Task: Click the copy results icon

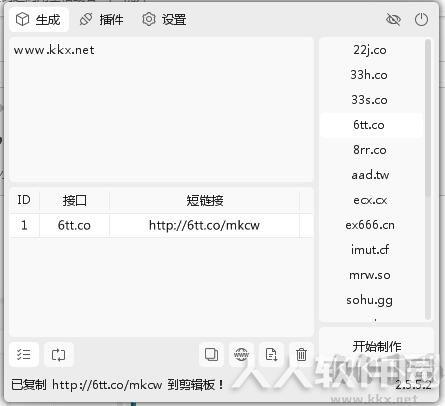Action: click(211, 354)
